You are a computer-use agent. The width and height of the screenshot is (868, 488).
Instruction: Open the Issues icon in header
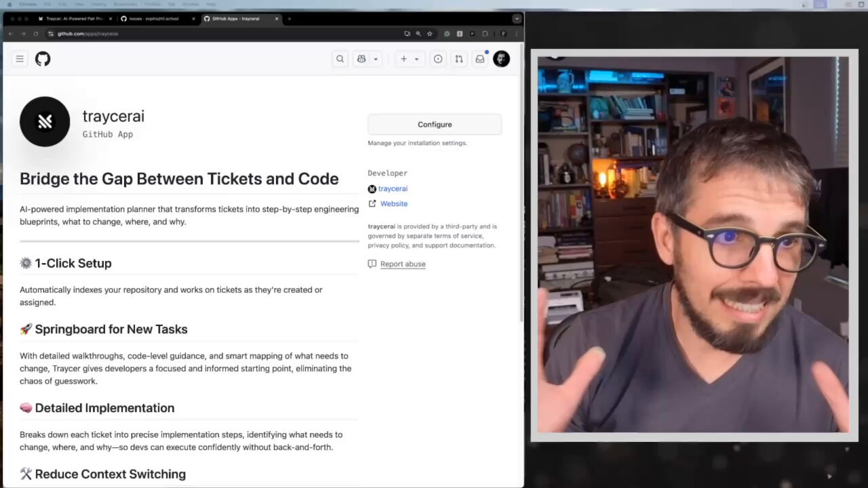coord(438,59)
